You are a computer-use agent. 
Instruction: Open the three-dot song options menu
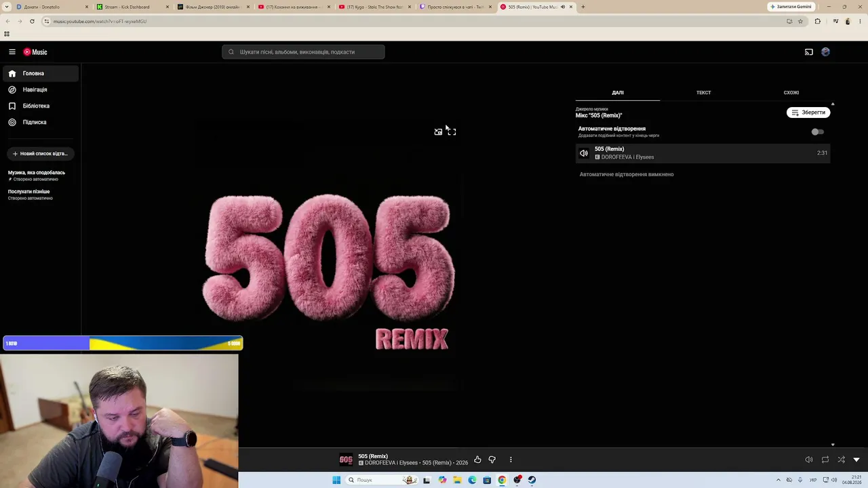coord(511,460)
